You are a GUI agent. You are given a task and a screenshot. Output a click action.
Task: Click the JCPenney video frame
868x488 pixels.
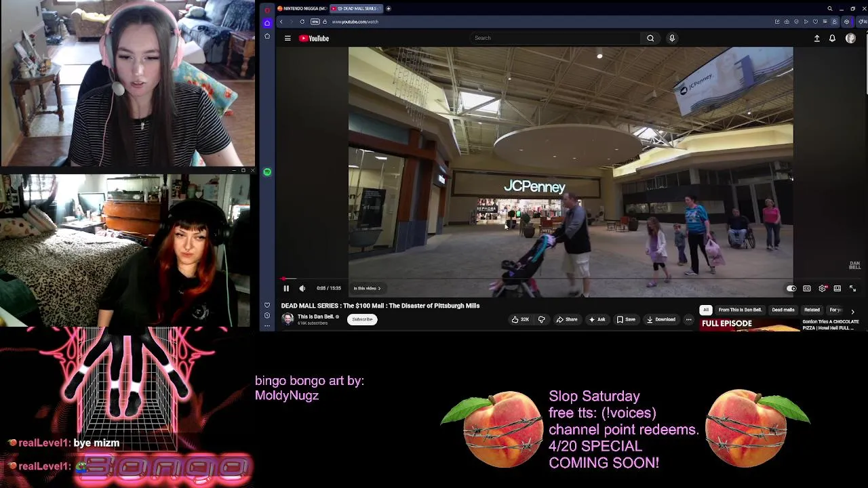pos(570,172)
